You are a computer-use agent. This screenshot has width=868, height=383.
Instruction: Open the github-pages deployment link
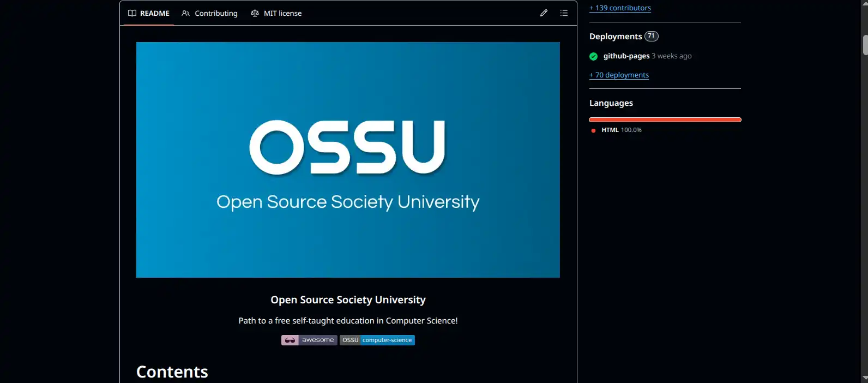click(x=626, y=56)
